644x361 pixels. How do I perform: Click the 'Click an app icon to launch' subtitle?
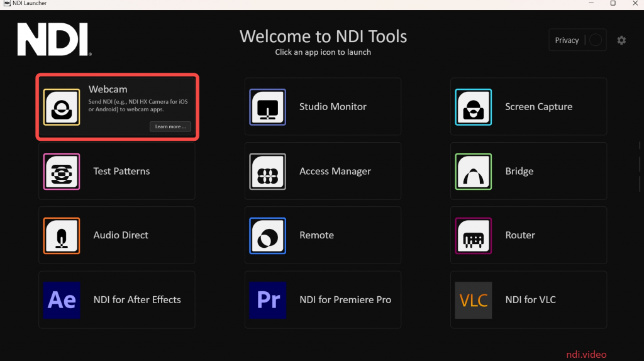click(x=323, y=52)
